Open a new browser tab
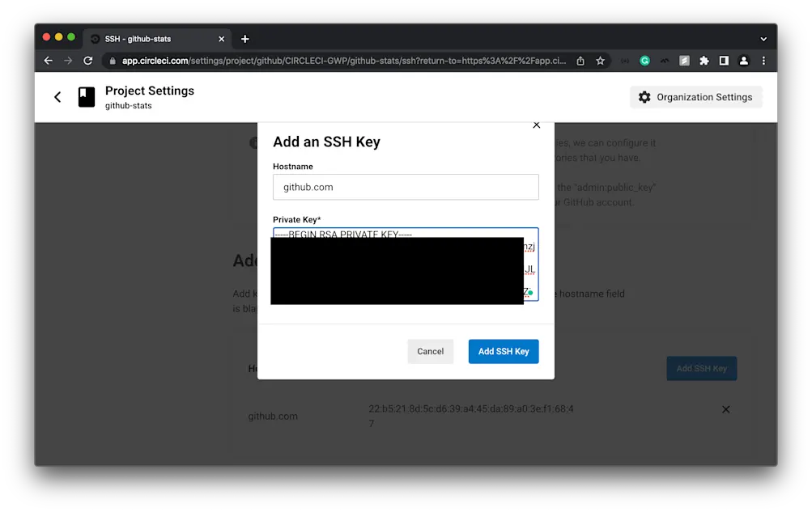Viewport: 812px width, 512px height. coord(244,38)
